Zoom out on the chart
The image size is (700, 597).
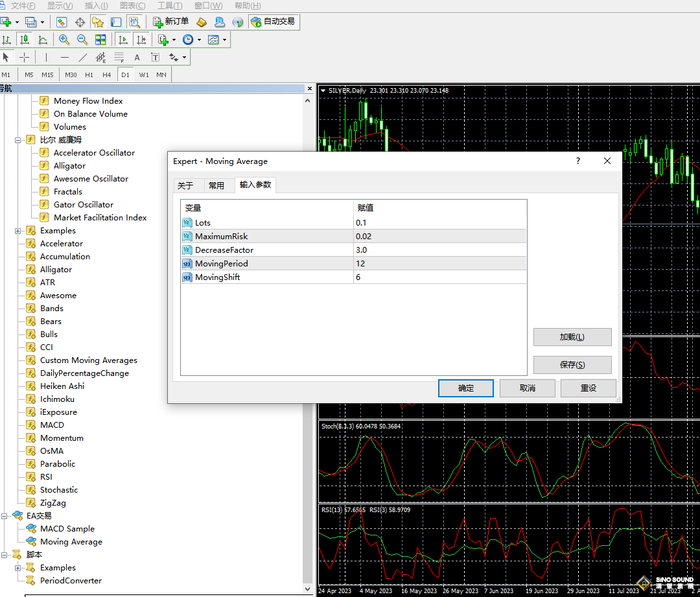(82, 40)
